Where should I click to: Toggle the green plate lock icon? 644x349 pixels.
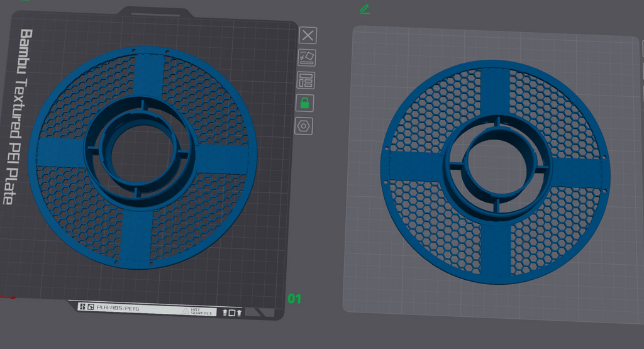[x=305, y=102]
